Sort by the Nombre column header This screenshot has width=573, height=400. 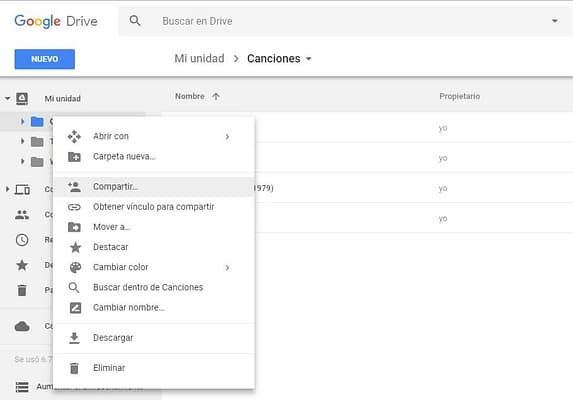click(190, 96)
